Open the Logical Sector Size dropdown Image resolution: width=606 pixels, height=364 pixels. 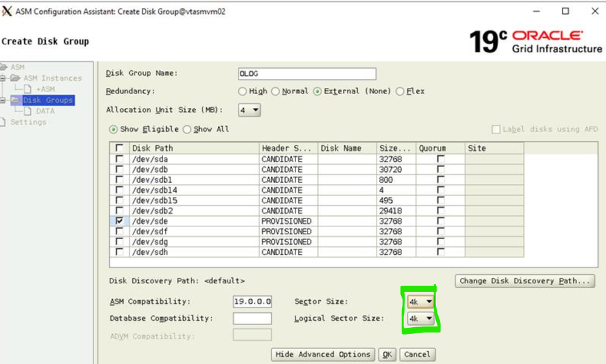pos(420,318)
